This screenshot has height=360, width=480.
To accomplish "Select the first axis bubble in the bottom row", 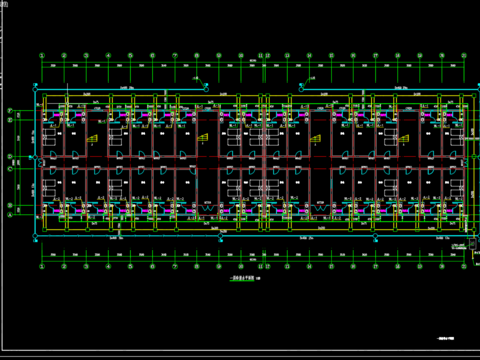I will [x=42, y=266].
